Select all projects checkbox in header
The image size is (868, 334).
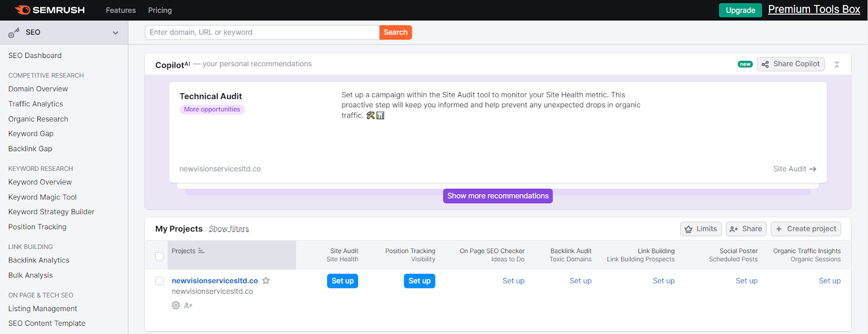click(x=159, y=256)
